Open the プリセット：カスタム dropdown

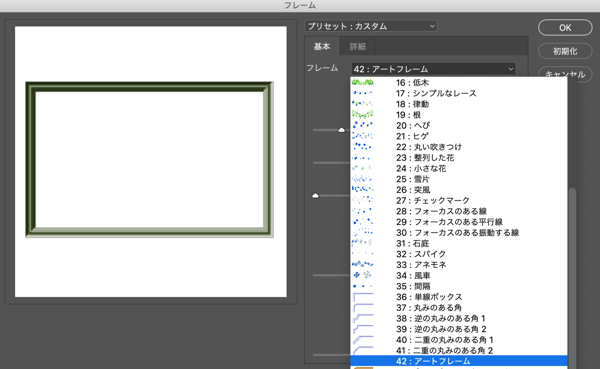click(371, 26)
